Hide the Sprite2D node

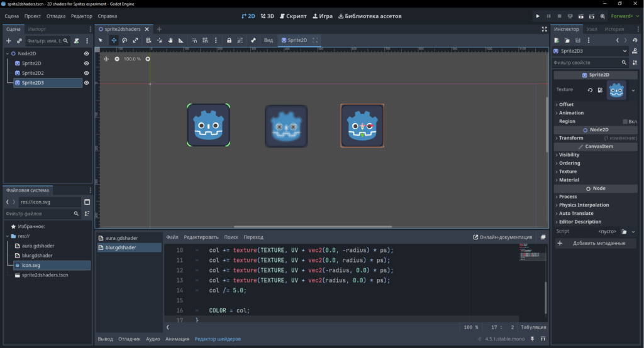[x=86, y=63]
